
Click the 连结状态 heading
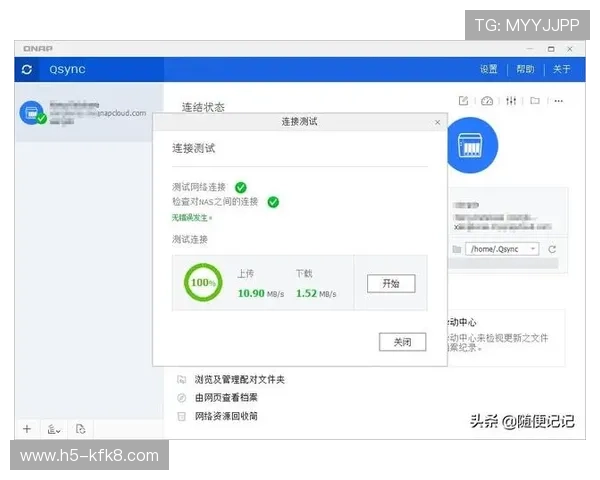(203, 107)
